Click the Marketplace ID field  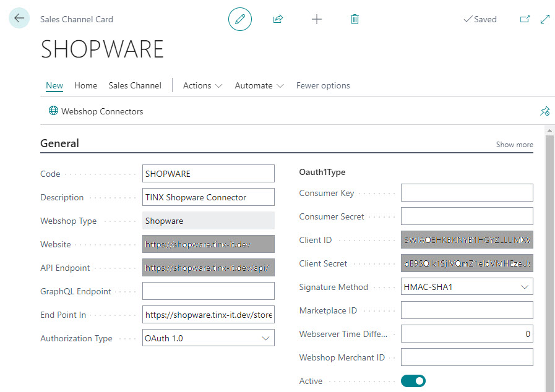tap(467, 310)
